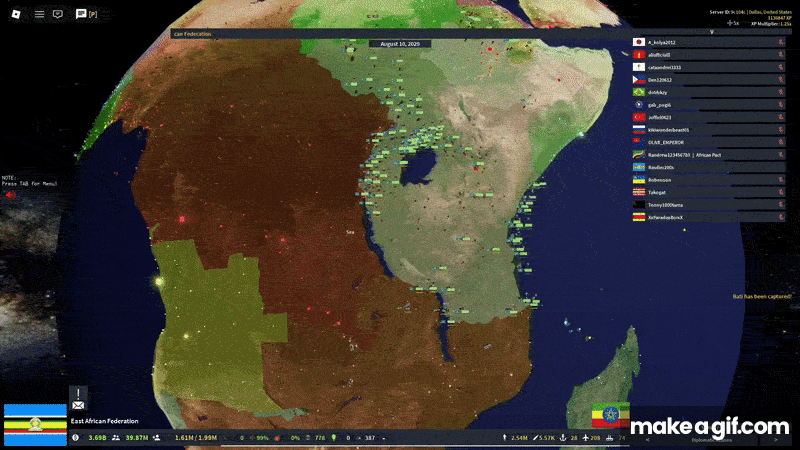
Task: Toggle the party chat [P] icon
Action: [86, 14]
